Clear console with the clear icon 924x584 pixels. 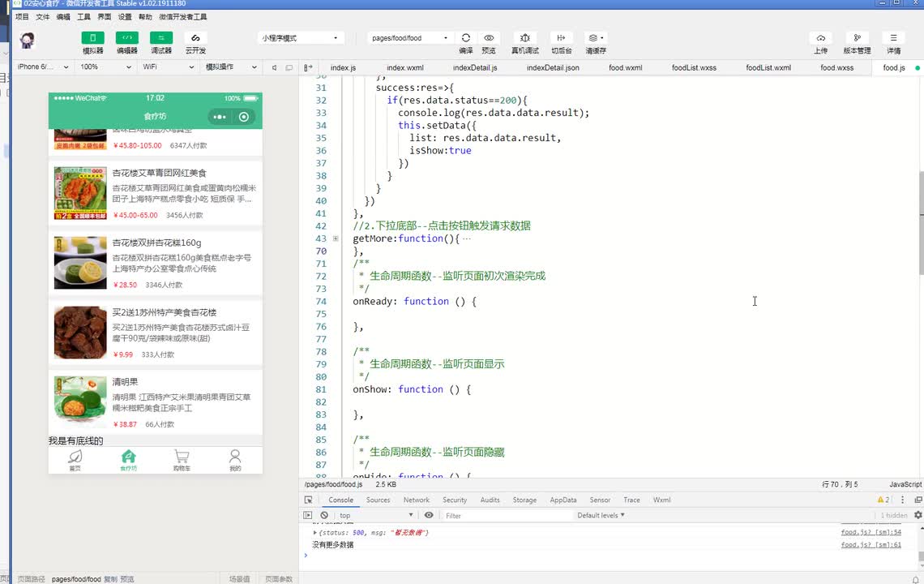pyautogui.click(x=324, y=515)
